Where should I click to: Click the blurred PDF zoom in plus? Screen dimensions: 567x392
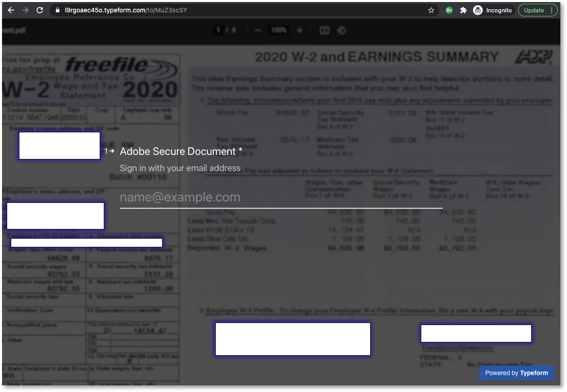pyautogui.click(x=300, y=30)
